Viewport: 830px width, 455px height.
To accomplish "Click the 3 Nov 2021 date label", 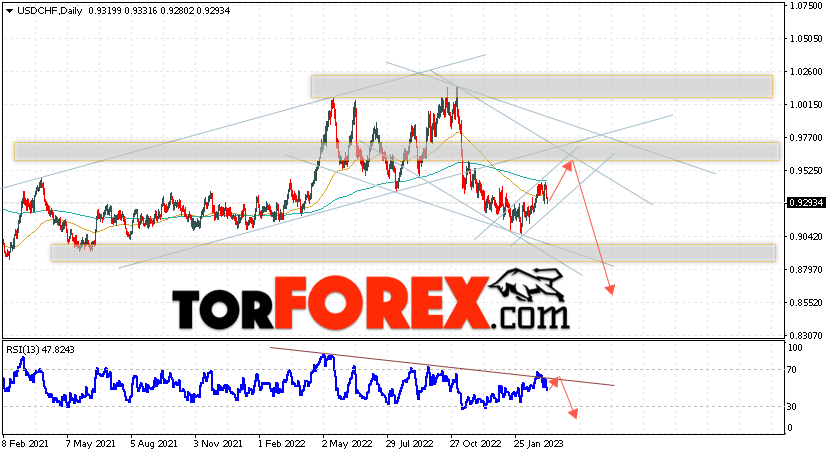I will click(x=218, y=444).
